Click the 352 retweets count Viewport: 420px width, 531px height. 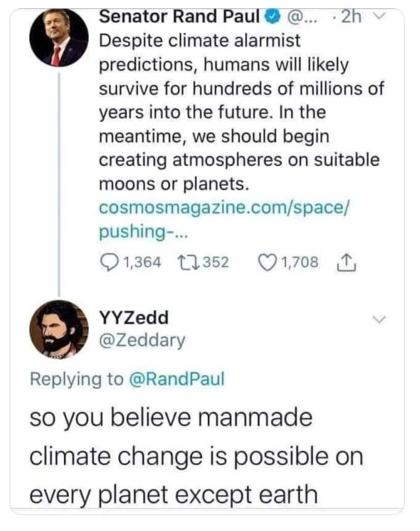click(215, 262)
